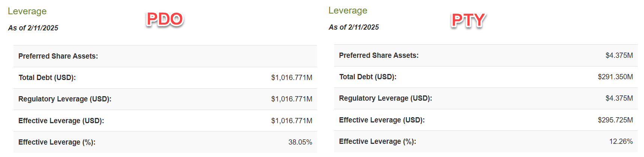
Task: Select PTY's As of 2/11/2025 date
Action: tap(354, 27)
